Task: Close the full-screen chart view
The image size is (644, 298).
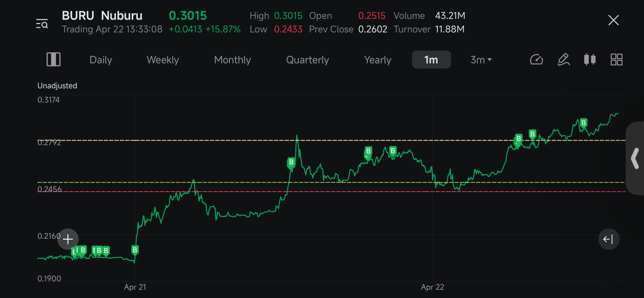Action: pos(613,20)
